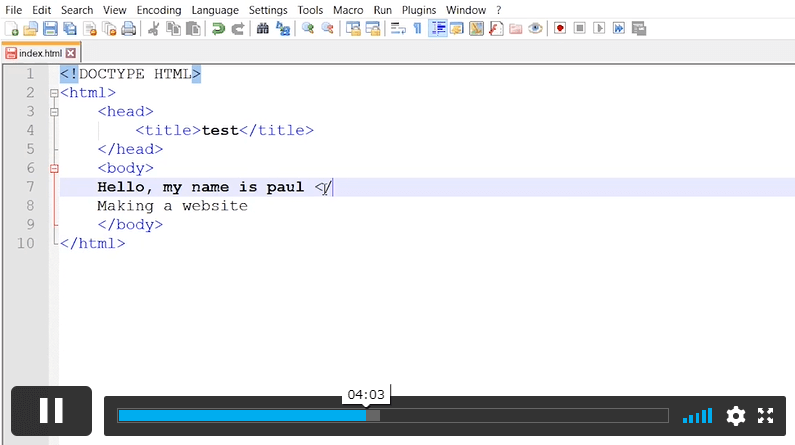Pause the video playback
795x445 pixels.
tap(51, 411)
